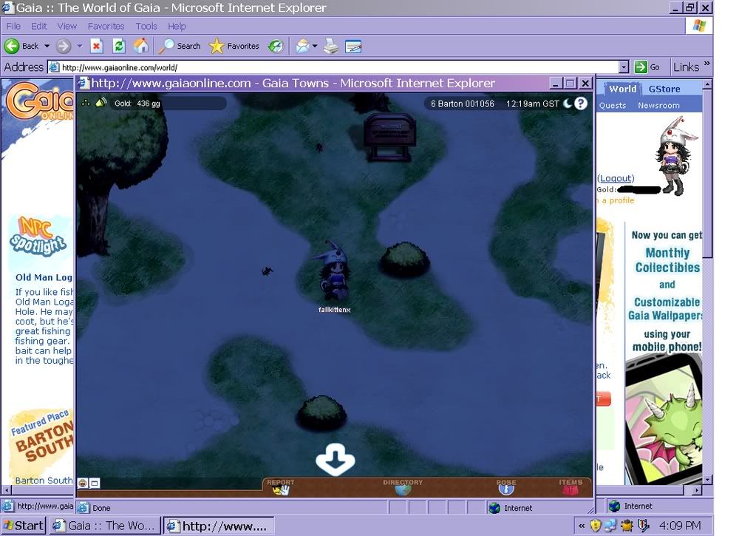Open the Newsroom link

(x=658, y=105)
